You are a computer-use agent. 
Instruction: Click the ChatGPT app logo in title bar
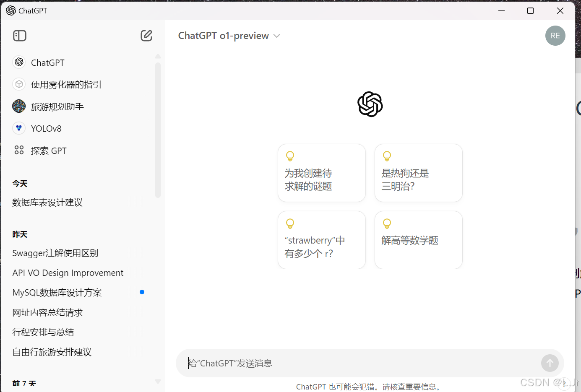[11, 10]
